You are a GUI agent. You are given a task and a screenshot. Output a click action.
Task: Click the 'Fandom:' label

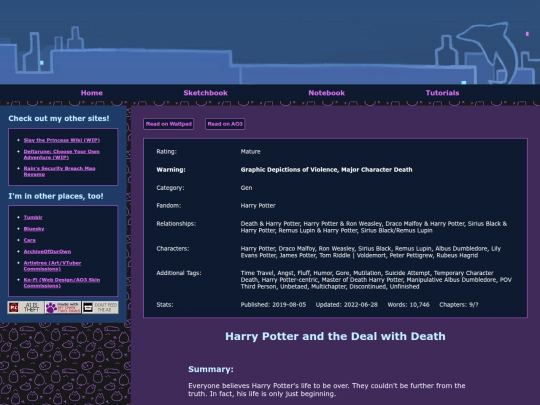(x=168, y=206)
